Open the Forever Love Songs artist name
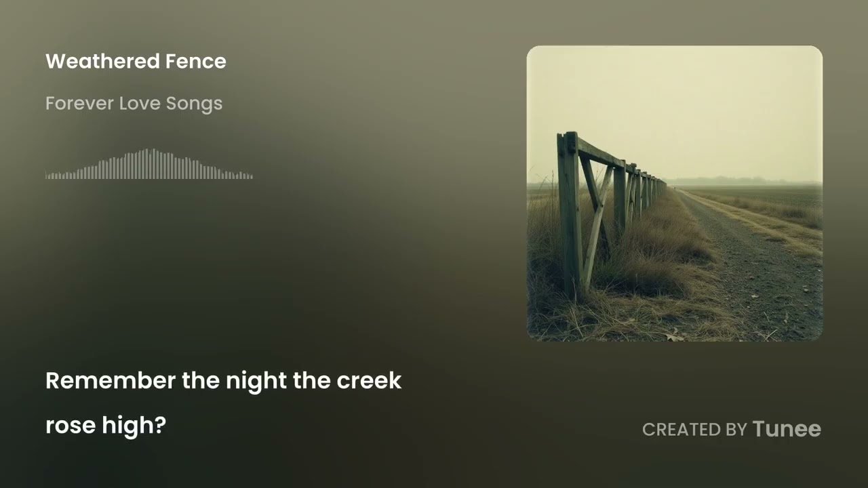This screenshot has width=868, height=488. tap(134, 104)
